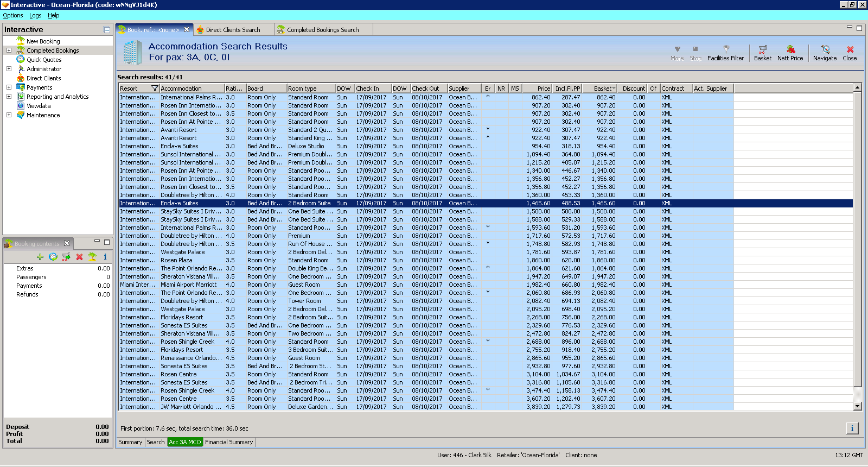Sort results by the Supplier column header
The height and width of the screenshot is (467, 868).
[464, 89]
